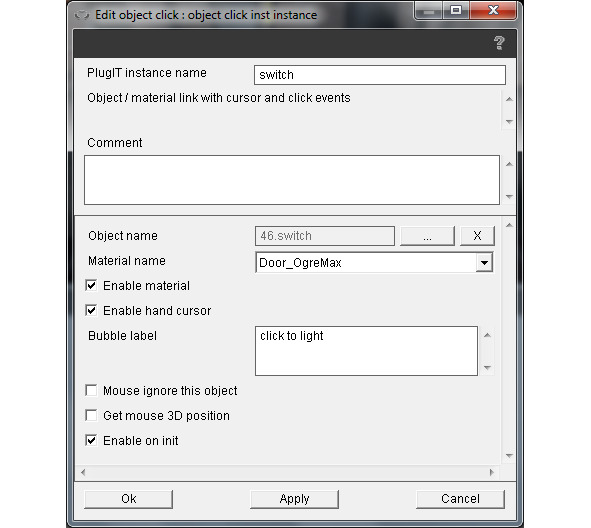591x528 pixels.
Task: Enable Get mouse 3D position
Action: (x=91, y=415)
